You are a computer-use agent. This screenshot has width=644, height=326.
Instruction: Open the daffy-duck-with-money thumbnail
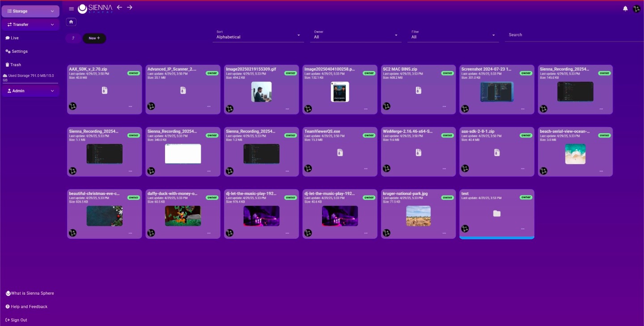(x=183, y=216)
